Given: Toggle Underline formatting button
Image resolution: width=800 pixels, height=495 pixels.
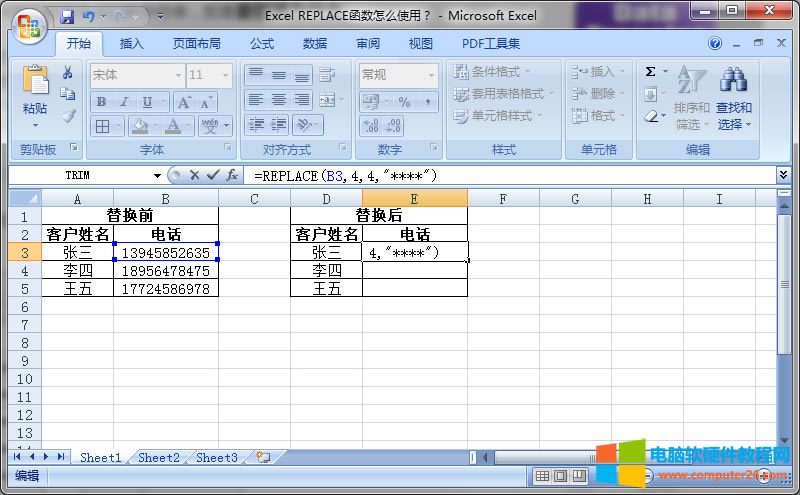Looking at the screenshot, I should coord(148,102).
